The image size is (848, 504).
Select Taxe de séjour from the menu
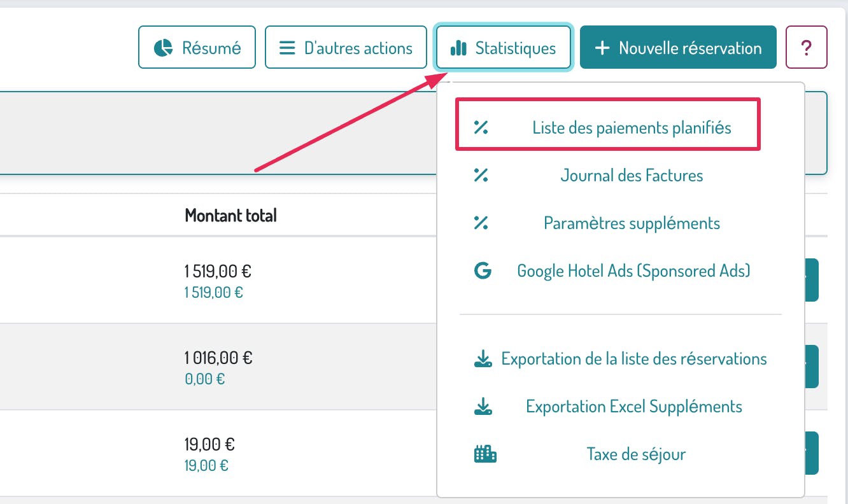tap(636, 454)
